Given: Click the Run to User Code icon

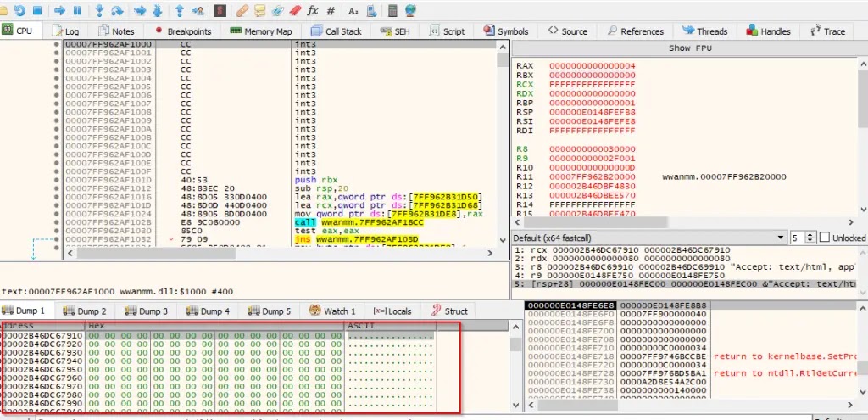Looking at the screenshot, I should click(197, 10).
